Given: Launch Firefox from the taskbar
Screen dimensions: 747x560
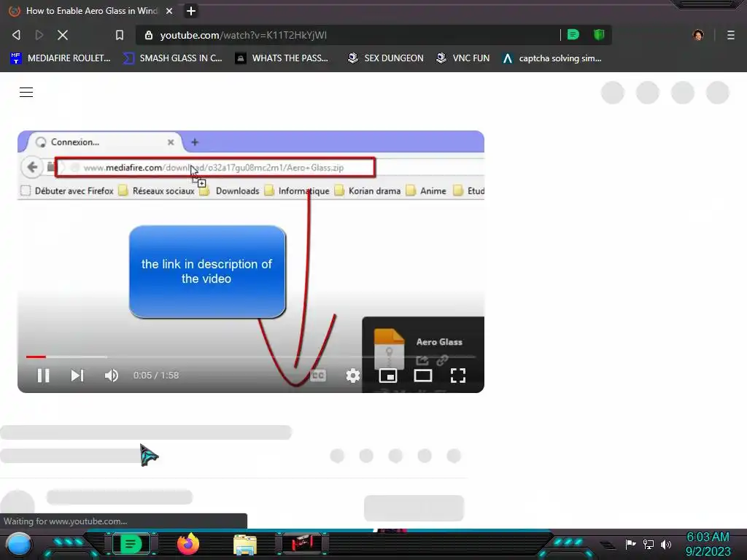Looking at the screenshot, I should coord(187,544).
